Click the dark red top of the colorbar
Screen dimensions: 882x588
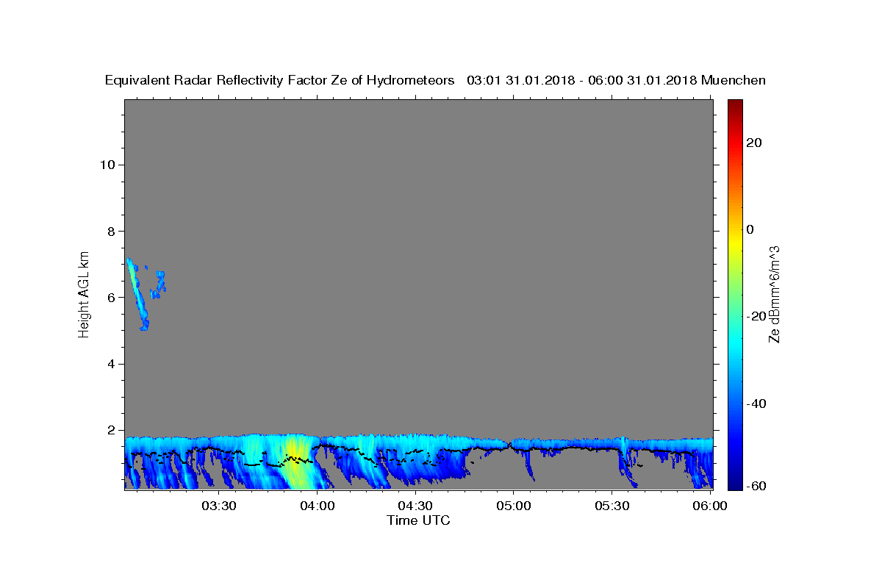735,104
